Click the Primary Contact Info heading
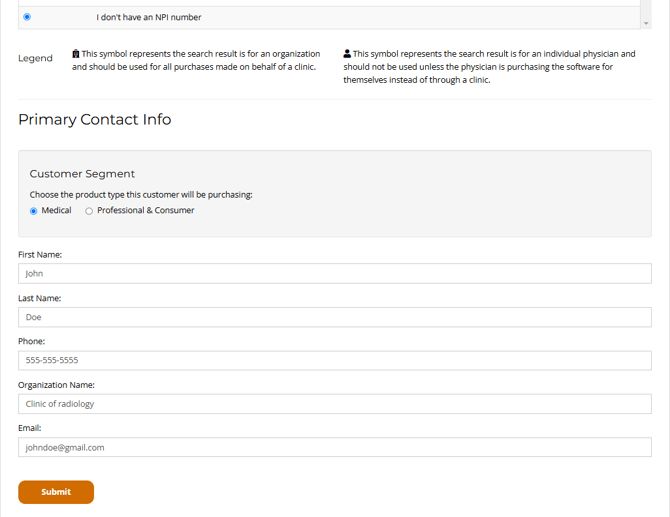Viewport: 670px width, 517px height. (x=94, y=120)
